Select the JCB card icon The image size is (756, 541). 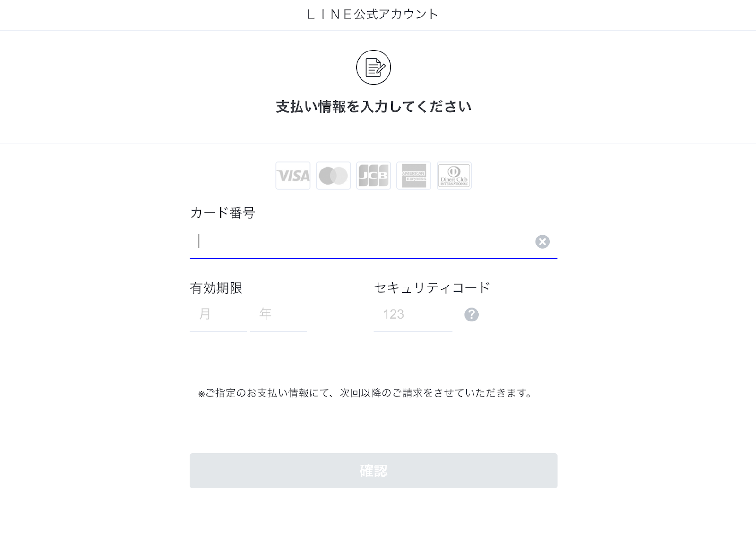[373, 176]
